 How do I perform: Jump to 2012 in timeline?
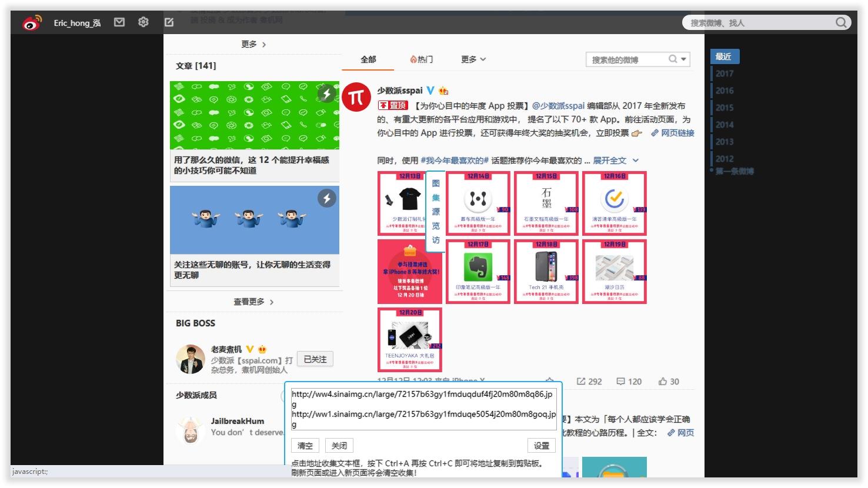(x=725, y=159)
